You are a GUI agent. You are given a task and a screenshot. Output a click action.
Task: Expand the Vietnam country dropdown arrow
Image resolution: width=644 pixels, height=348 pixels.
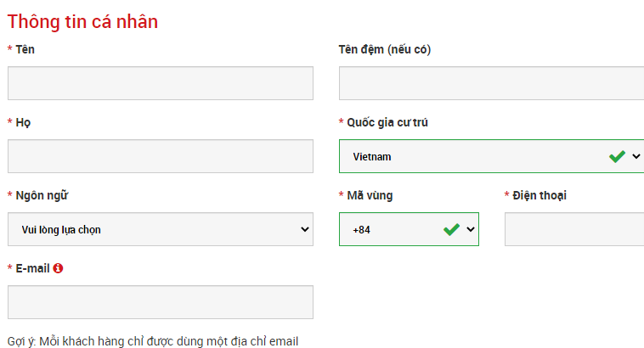pyautogui.click(x=636, y=156)
